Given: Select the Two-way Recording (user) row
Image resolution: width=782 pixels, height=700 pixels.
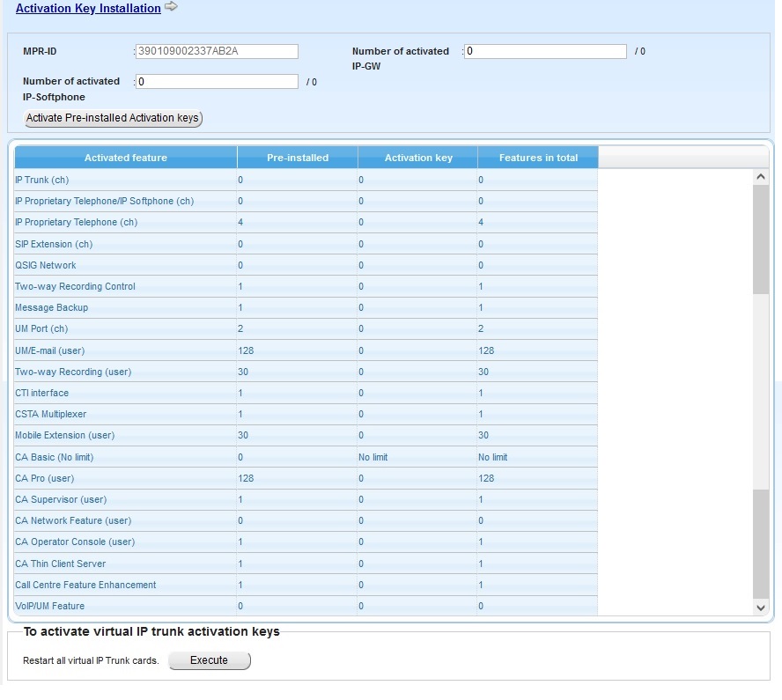Looking at the screenshot, I should click(306, 372).
